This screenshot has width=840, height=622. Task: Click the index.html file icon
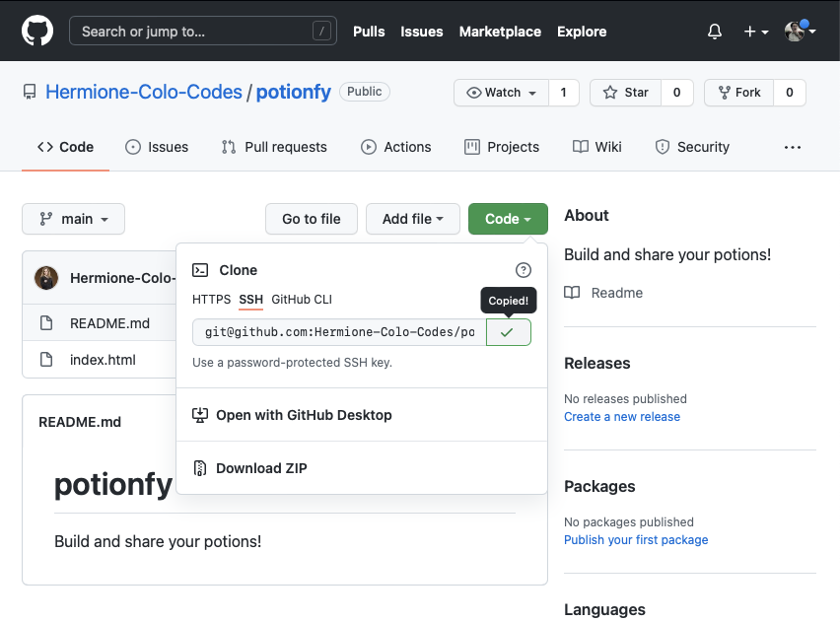[45, 360]
